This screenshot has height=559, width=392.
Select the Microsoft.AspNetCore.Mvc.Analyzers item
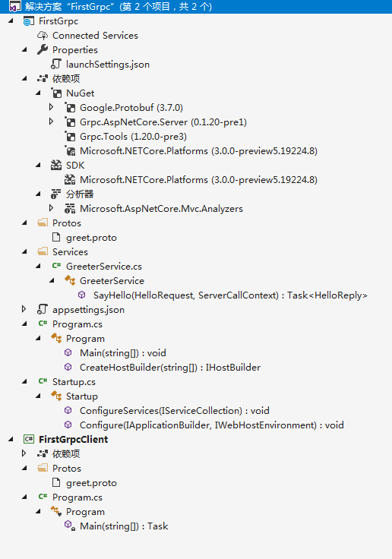(161, 209)
